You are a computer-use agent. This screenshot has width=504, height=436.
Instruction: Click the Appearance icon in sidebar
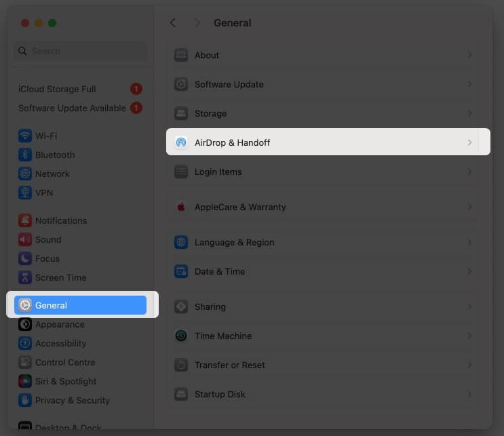point(24,324)
